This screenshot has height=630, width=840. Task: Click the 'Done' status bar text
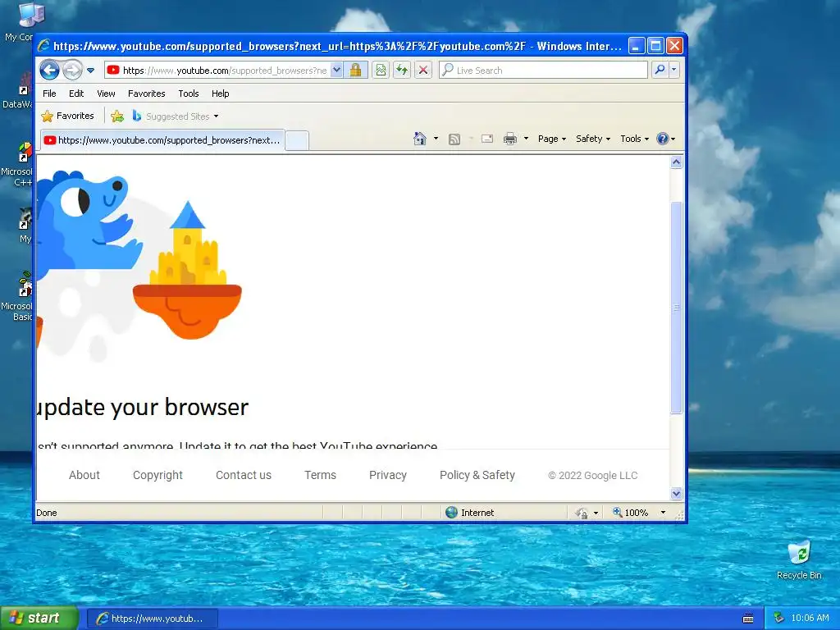click(47, 513)
